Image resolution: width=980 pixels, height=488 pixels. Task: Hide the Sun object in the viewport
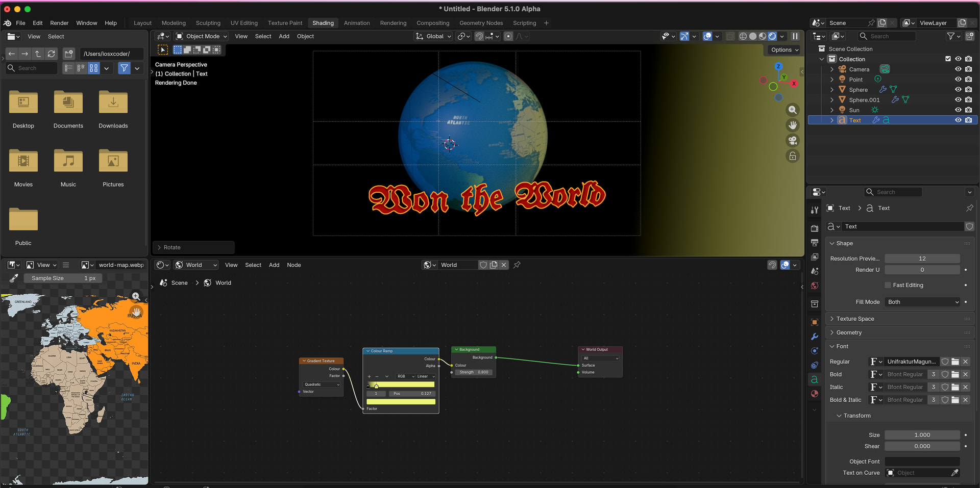coord(958,110)
